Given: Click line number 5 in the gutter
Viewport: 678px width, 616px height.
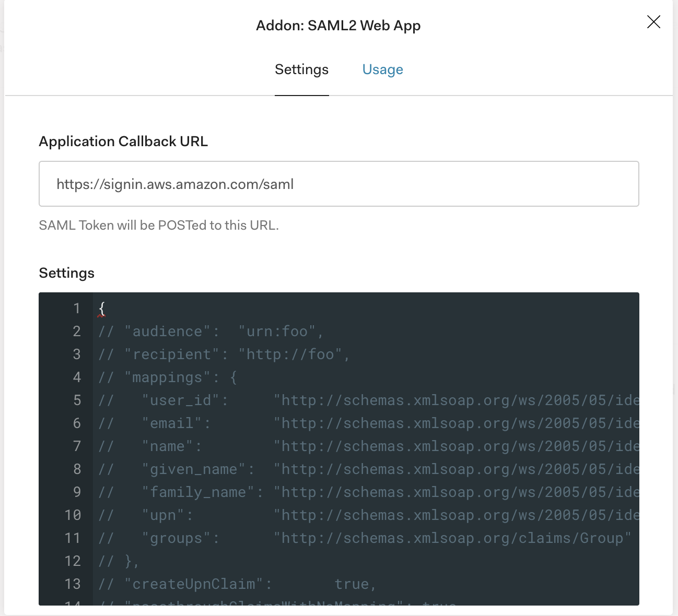Looking at the screenshot, I should point(77,400).
